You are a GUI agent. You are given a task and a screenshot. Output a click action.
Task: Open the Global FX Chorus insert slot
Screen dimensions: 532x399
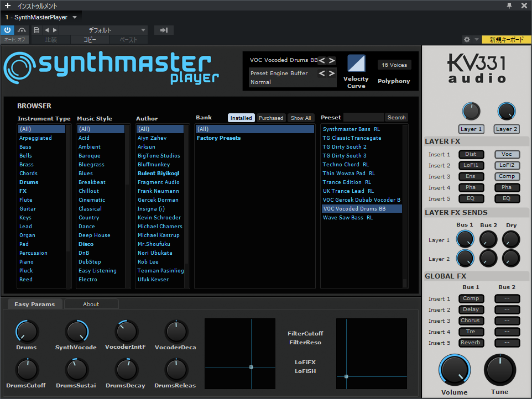coord(471,321)
